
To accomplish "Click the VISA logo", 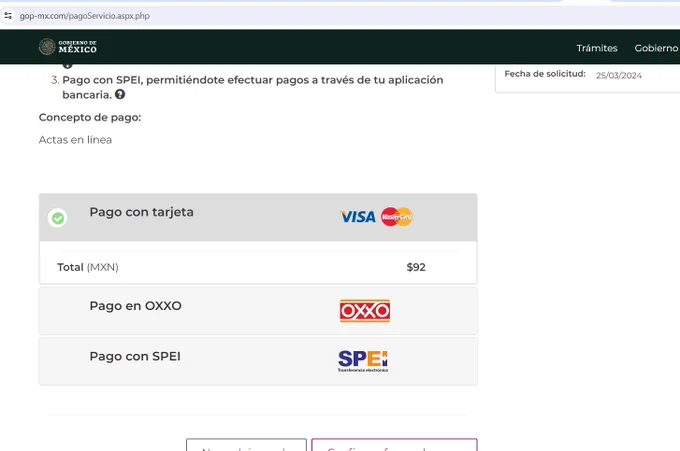I will pyautogui.click(x=358, y=216).
